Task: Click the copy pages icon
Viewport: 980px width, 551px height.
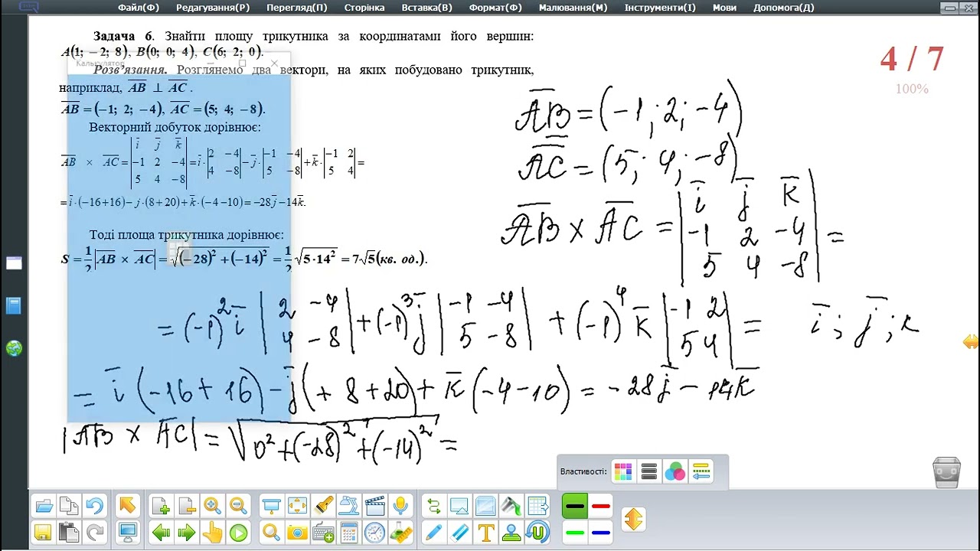Action: 69,506
